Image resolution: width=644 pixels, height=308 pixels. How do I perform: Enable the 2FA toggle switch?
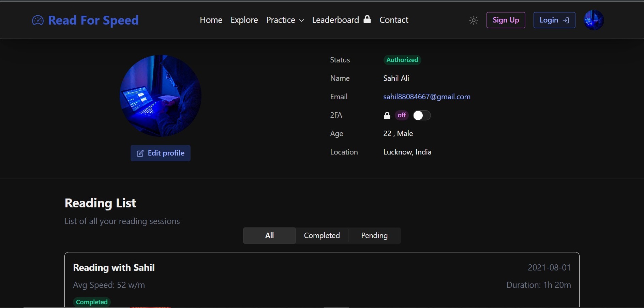[x=422, y=116]
